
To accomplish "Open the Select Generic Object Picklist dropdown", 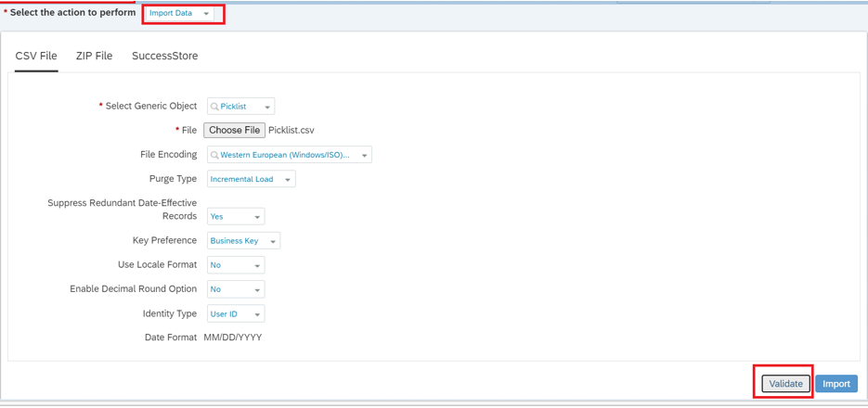I will coord(240,106).
